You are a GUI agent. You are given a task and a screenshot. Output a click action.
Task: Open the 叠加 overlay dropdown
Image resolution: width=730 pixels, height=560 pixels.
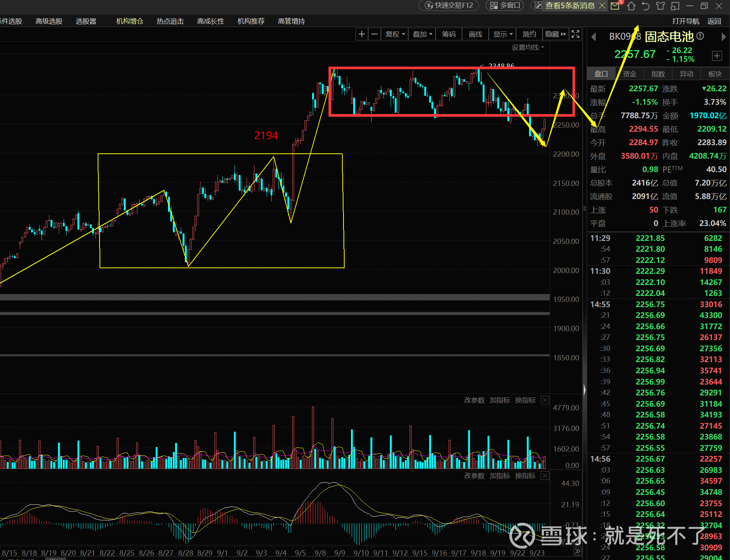point(422,34)
